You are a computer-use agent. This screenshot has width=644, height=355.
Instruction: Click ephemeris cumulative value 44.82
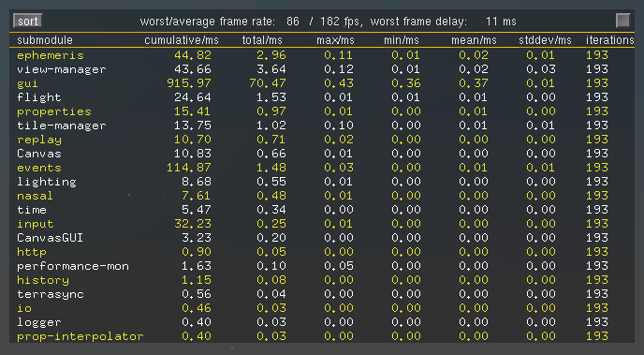[193, 55]
